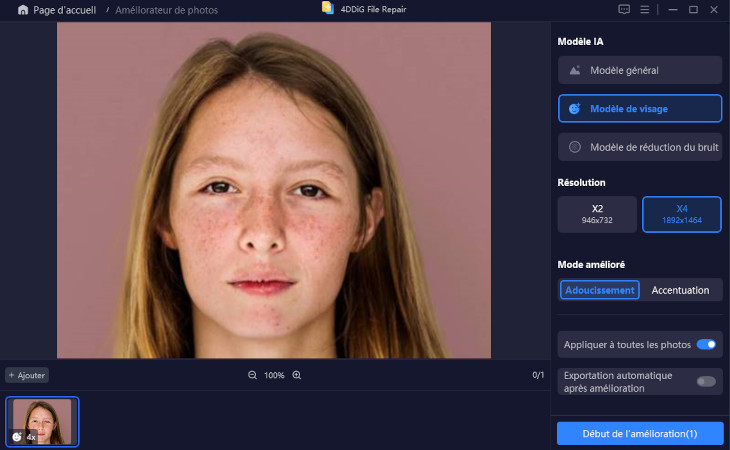Click the noise icon on Modèle de réduction du bruit
The image size is (730, 450).
(575, 147)
